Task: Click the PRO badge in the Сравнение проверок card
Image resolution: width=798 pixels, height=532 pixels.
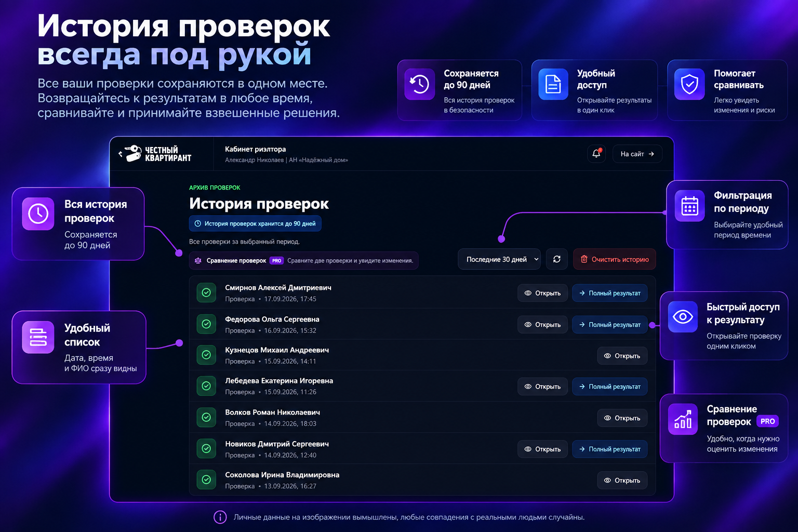Action: coord(767,421)
